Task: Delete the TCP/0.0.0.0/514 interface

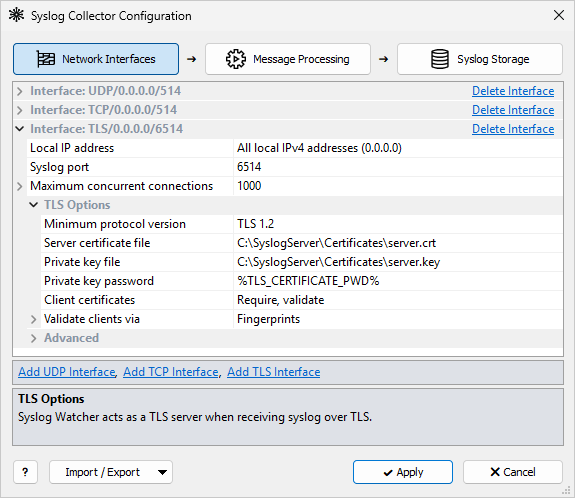Action: click(513, 110)
